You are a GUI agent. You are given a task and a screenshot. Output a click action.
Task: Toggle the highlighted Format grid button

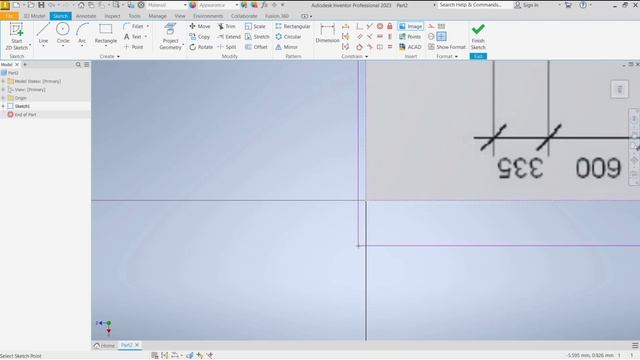click(x=441, y=36)
